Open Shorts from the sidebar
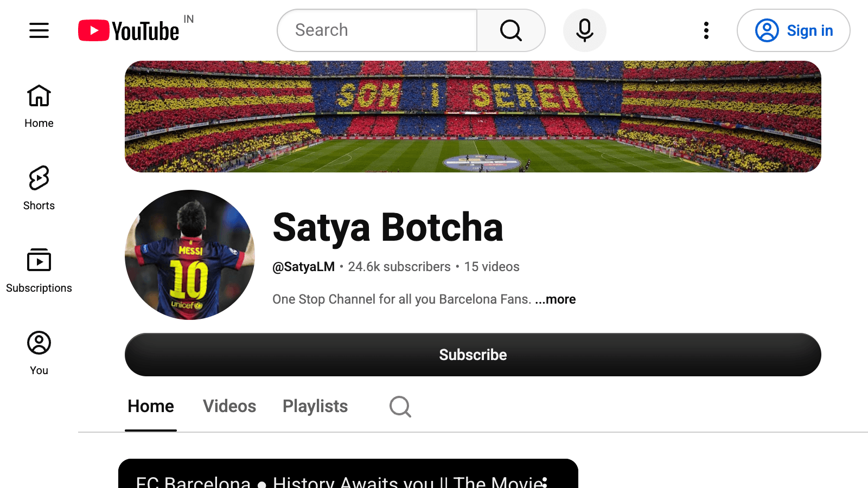The width and height of the screenshot is (868, 488). [39, 189]
